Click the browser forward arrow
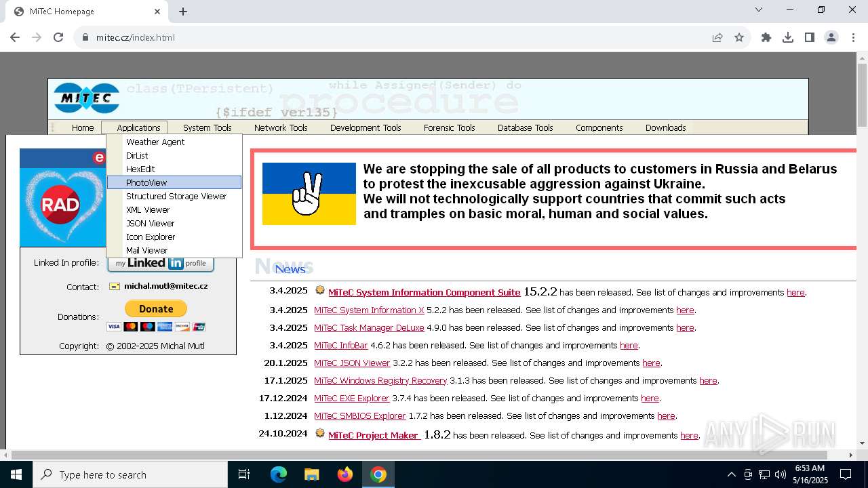Image resolution: width=868 pixels, height=488 pixels. click(x=37, y=37)
